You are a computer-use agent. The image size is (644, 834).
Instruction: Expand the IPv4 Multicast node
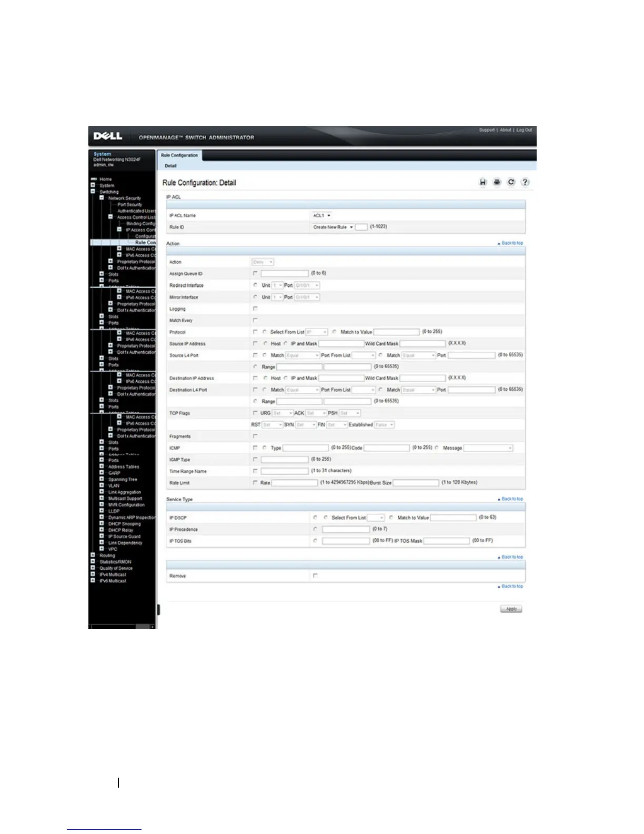point(93,574)
